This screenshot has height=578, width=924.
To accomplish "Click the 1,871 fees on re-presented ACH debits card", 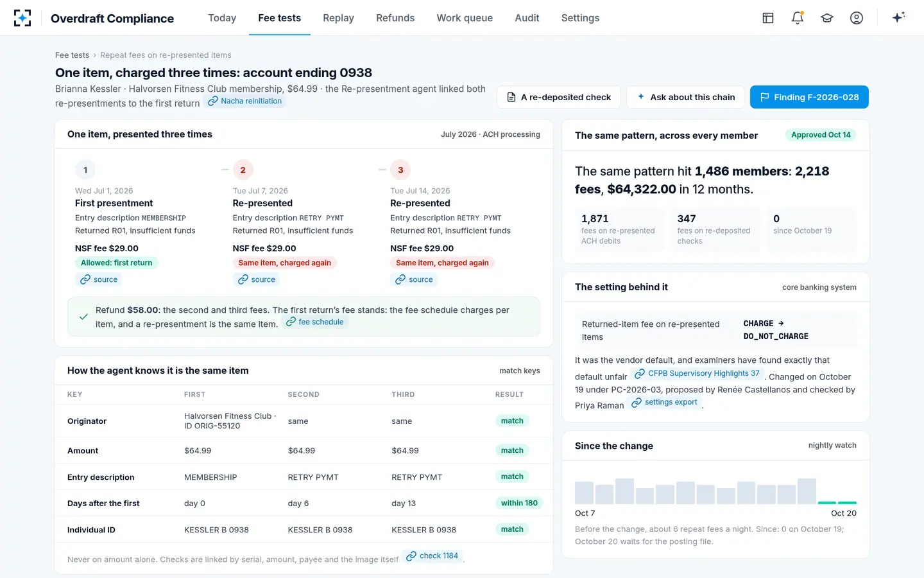I will point(620,229).
